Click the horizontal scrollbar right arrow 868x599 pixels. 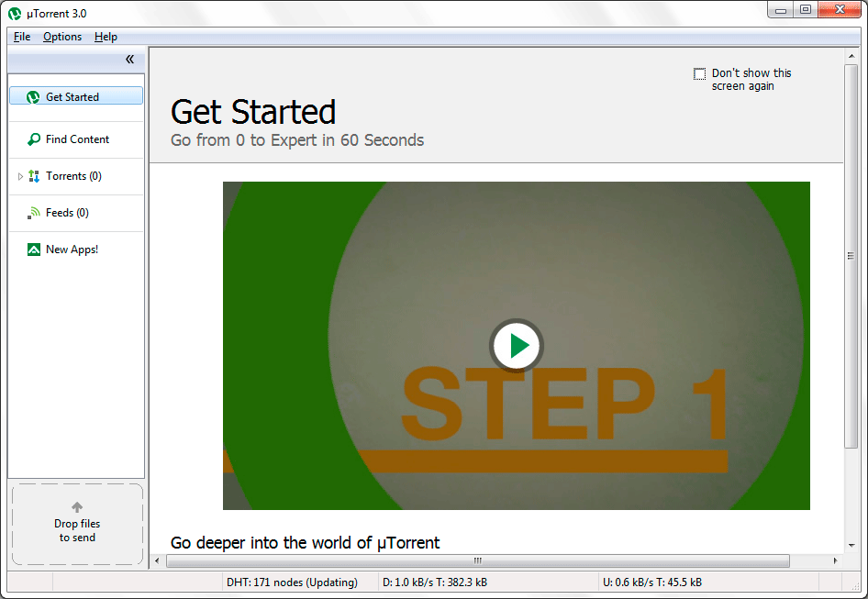[x=835, y=560]
